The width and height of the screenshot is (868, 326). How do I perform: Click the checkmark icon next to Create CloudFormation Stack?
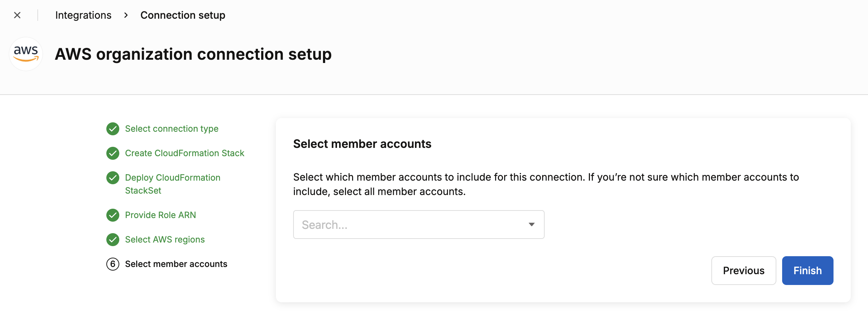tap(113, 153)
